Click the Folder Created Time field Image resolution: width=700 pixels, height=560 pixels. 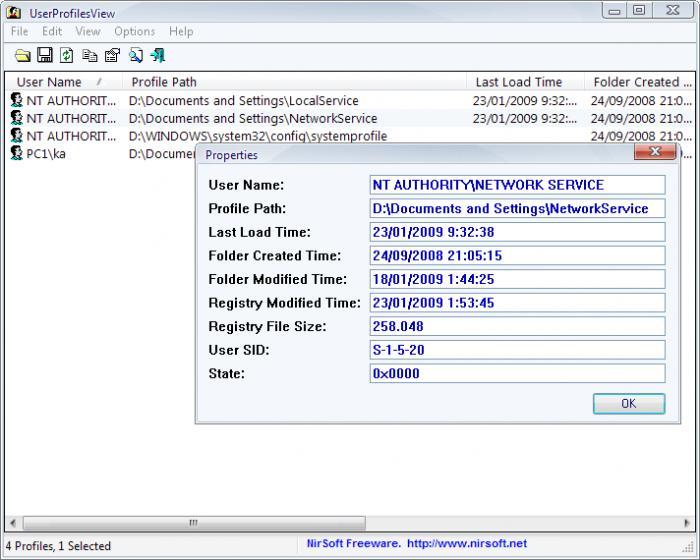coord(517,255)
